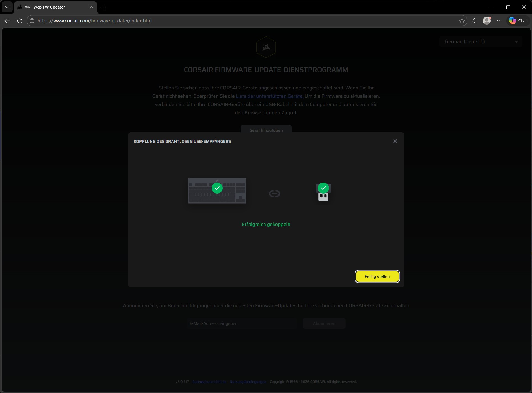
Task: Click the 'Fertig stellen' button
Action: pos(377,276)
